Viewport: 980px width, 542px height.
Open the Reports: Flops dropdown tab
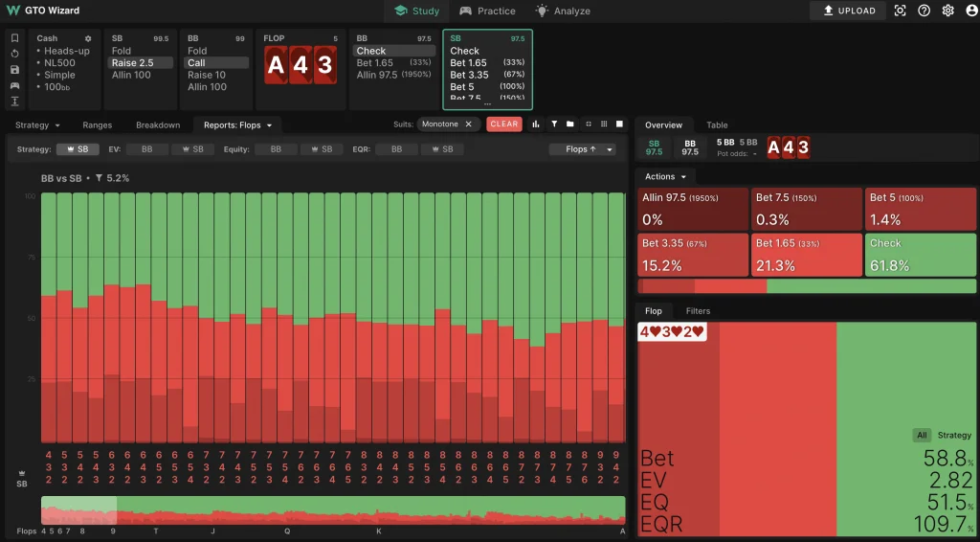coord(238,124)
